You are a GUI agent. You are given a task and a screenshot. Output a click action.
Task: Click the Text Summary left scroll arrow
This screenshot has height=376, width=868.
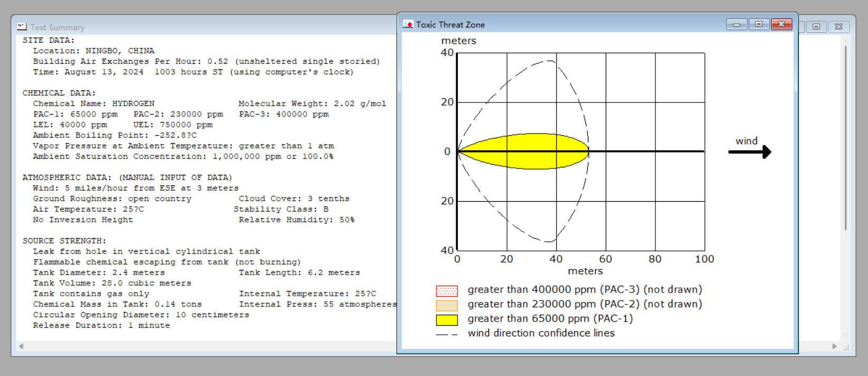(21, 346)
